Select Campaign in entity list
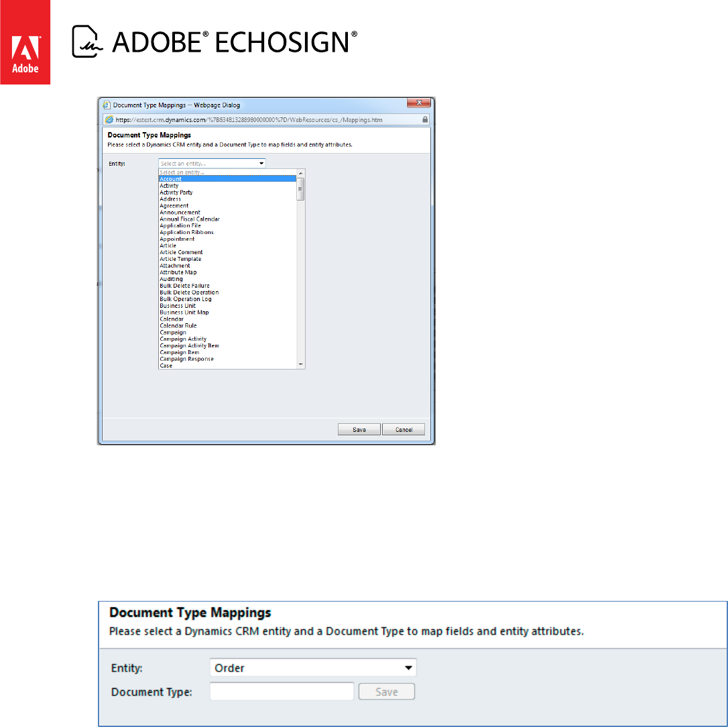The width and height of the screenshot is (728, 727). pyautogui.click(x=227, y=333)
